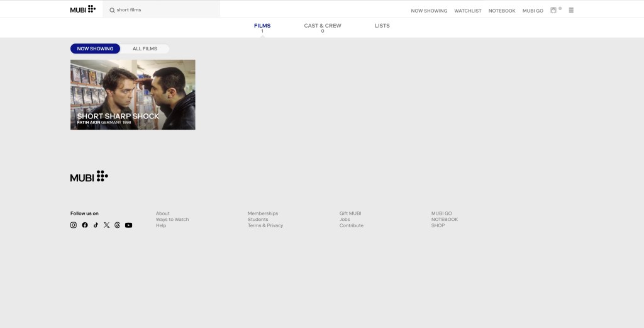Open the Lists tab
Viewport: 644px width, 328px height.
coord(382,26)
